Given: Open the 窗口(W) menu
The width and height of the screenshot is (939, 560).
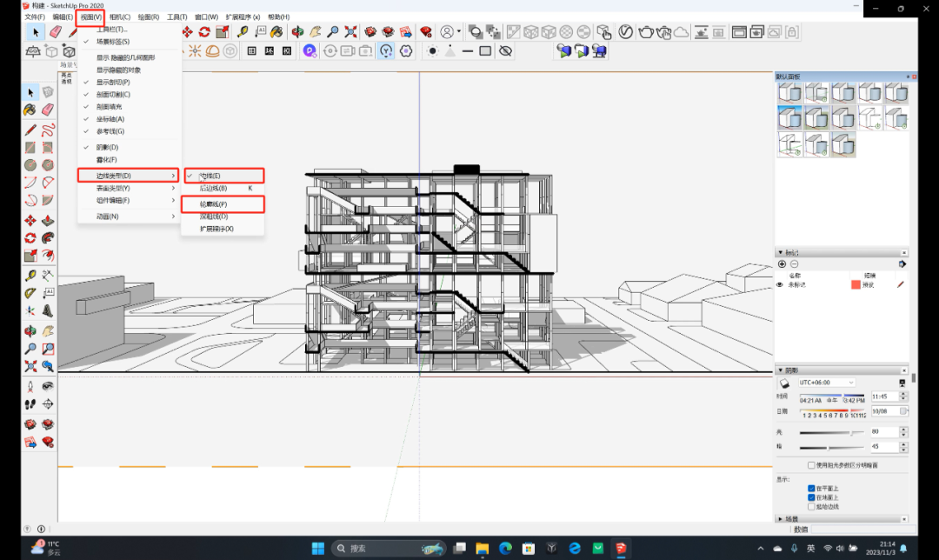Looking at the screenshot, I should tap(207, 17).
